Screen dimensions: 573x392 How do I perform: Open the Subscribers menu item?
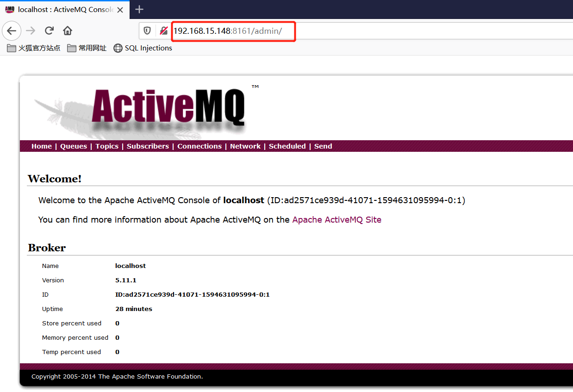click(x=148, y=146)
